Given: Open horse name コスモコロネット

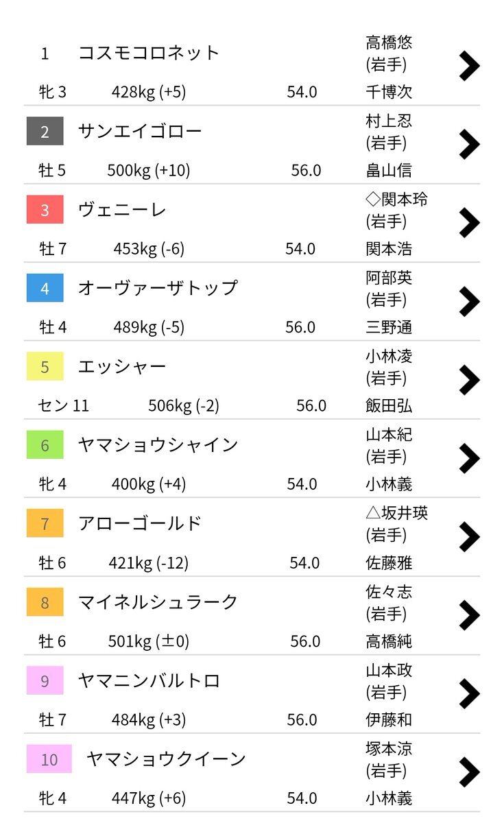Looking at the screenshot, I should (149, 53).
